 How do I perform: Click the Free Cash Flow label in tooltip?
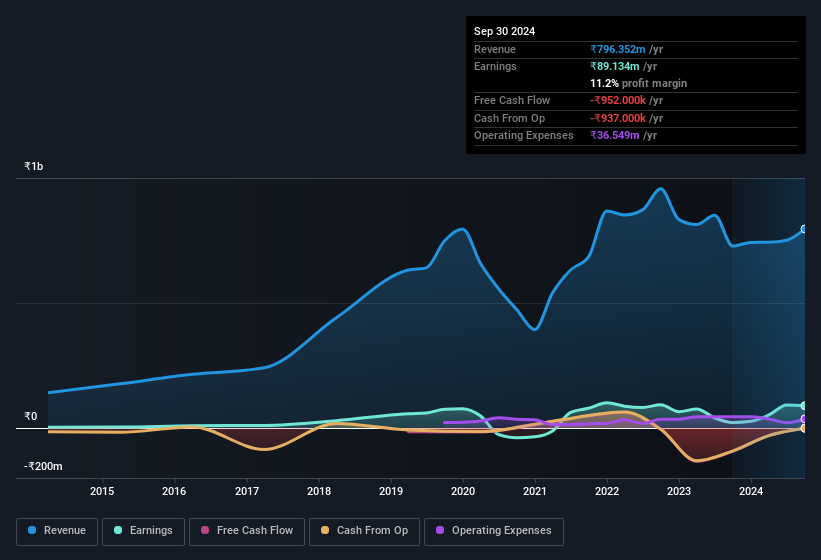click(512, 100)
